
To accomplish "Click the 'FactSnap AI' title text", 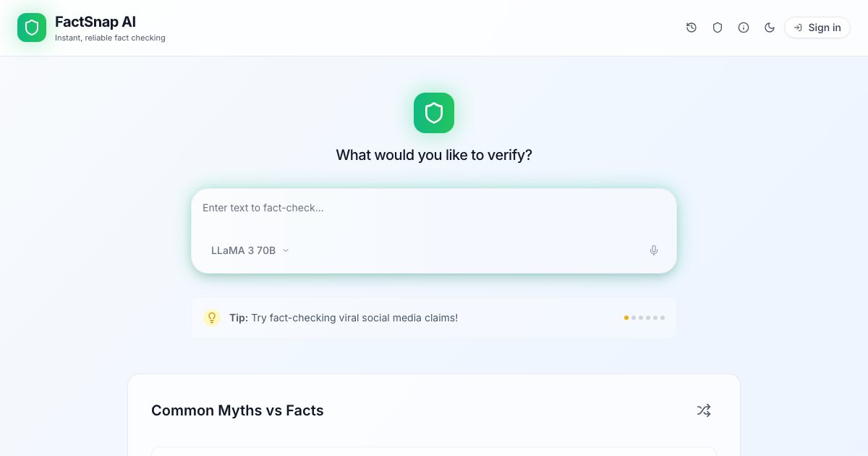I will (x=95, y=22).
